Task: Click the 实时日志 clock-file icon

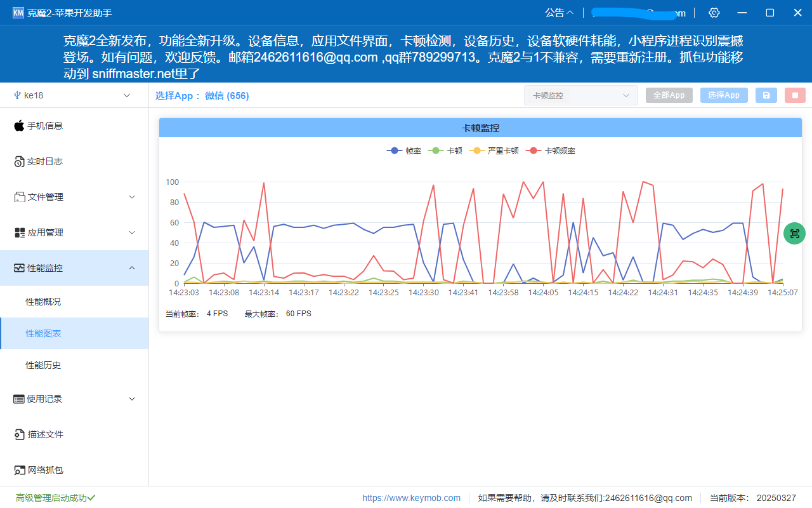Action: [19, 161]
